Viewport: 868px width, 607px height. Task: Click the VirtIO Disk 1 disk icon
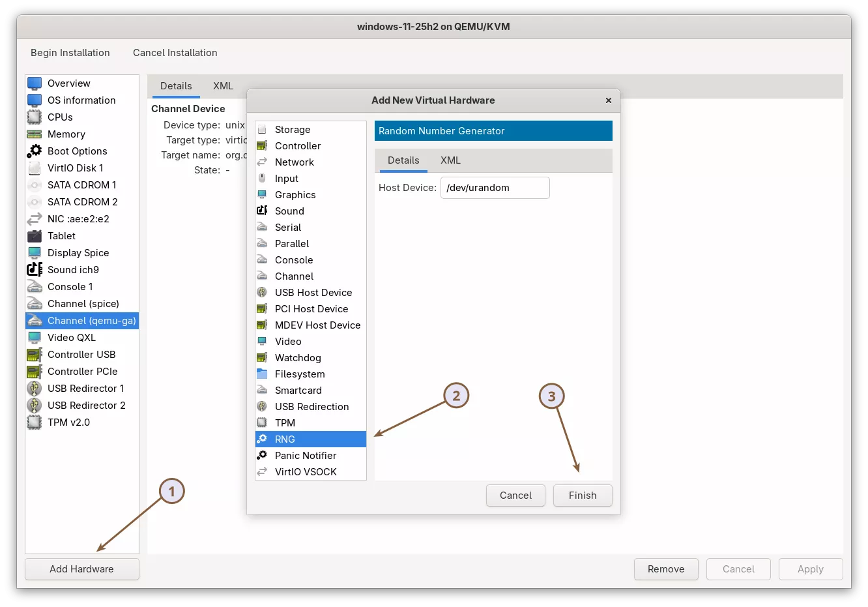(34, 168)
